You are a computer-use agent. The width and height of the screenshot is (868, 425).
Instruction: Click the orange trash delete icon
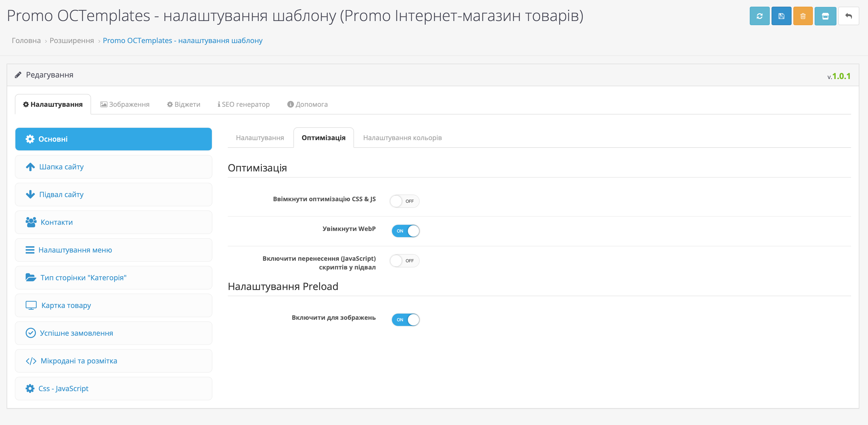coord(803,16)
